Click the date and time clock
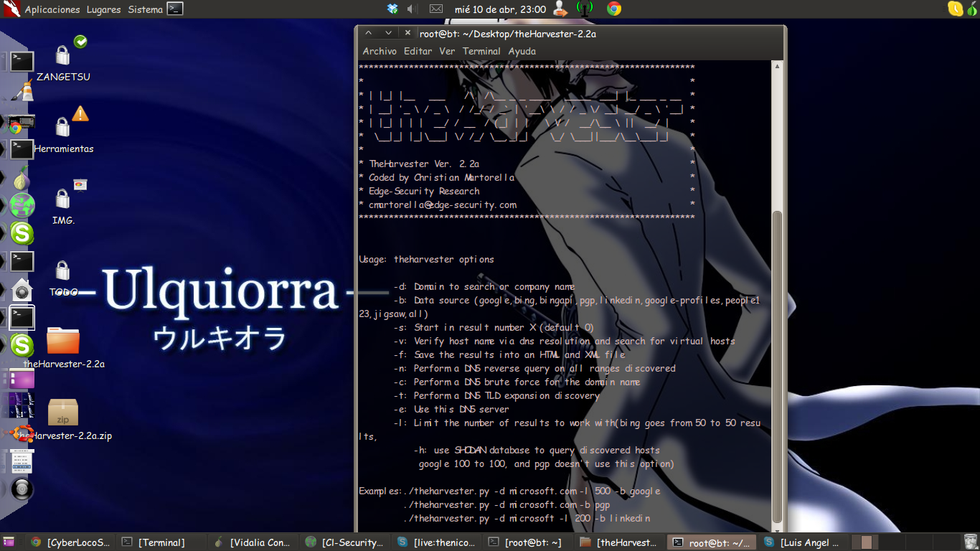The height and width of the screenshot is (551, 980). [500, 9]
